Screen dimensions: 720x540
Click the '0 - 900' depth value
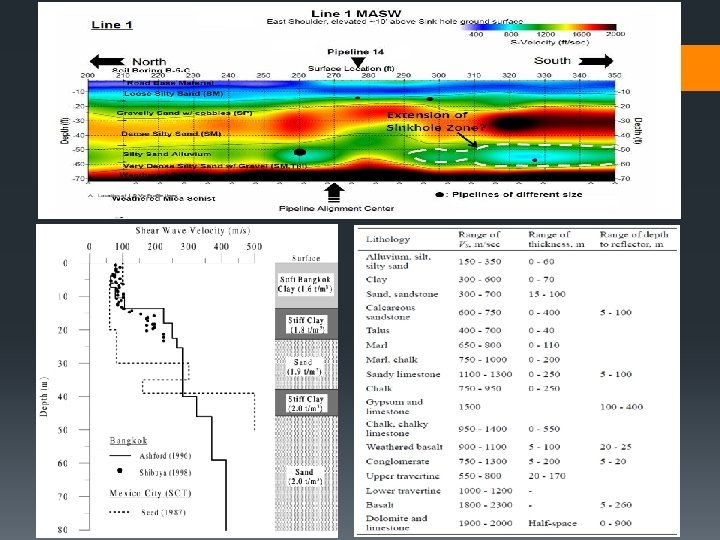(x=616, y=523)
